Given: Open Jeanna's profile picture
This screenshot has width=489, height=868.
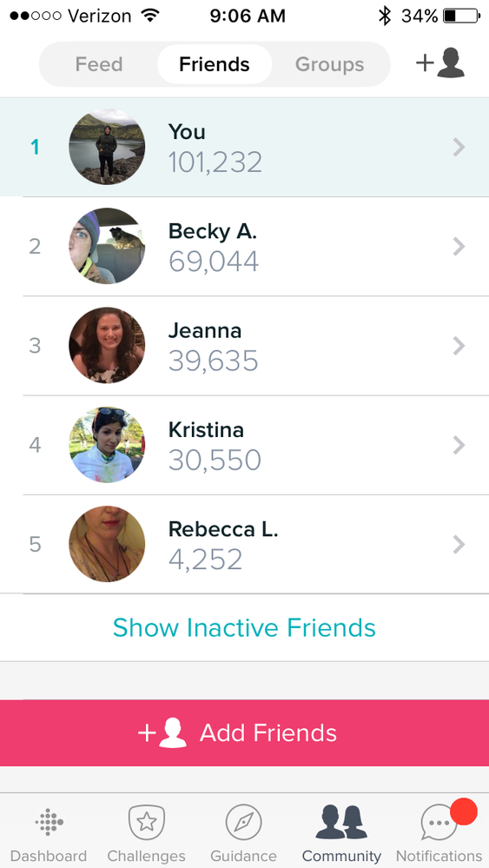Looking at the screenshot, I should (x=107, y=346).
